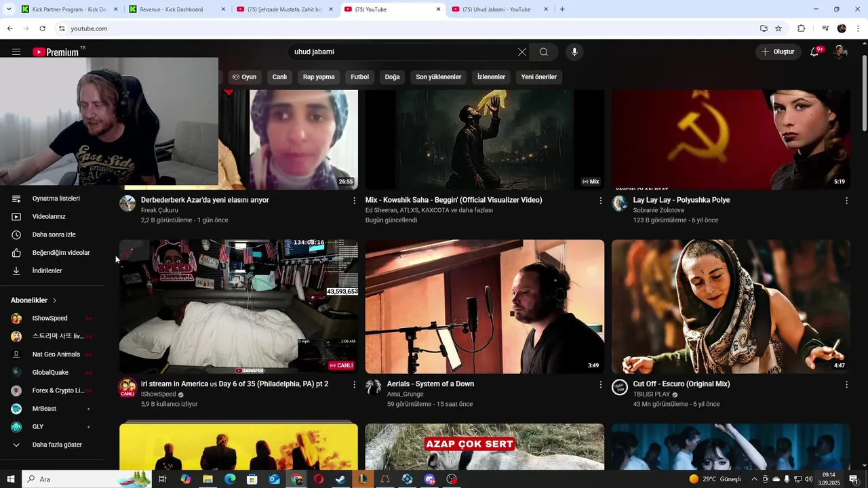Select the Son yüklenenler chip
The height and width of the screenshot is (488, 868).
coord(439,77)
